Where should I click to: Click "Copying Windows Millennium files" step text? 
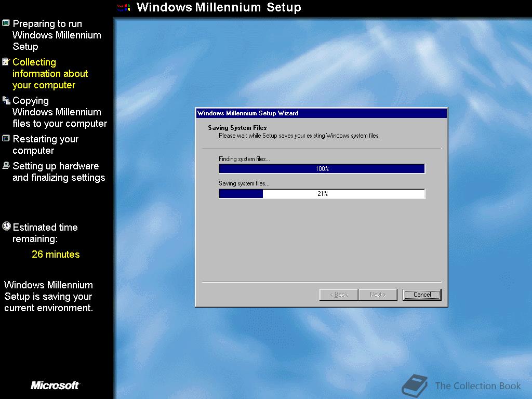point(60,112)
